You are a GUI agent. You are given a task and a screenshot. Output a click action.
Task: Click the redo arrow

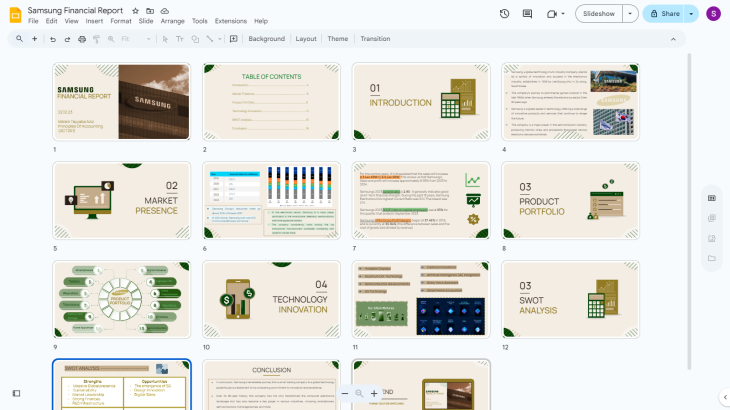click(68, 39)
